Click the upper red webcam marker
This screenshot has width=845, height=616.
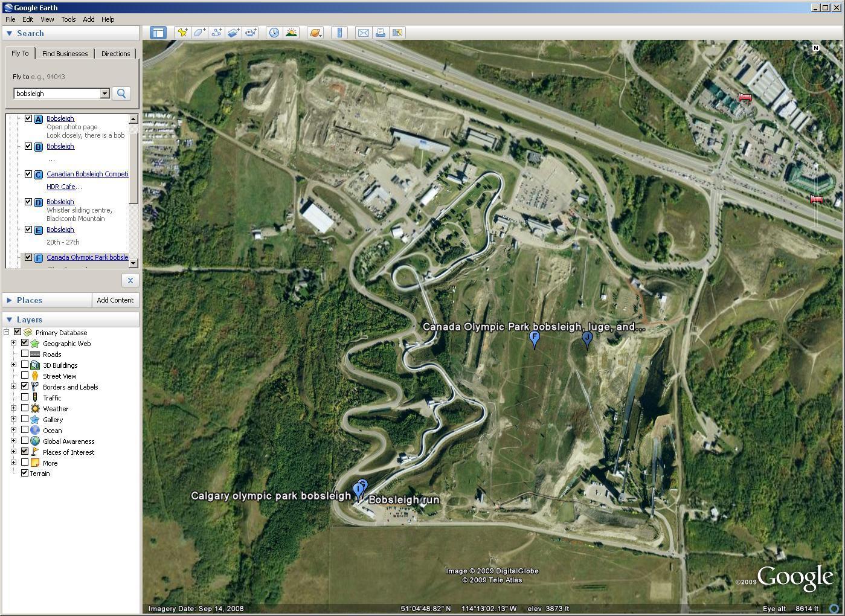point(745,97)
